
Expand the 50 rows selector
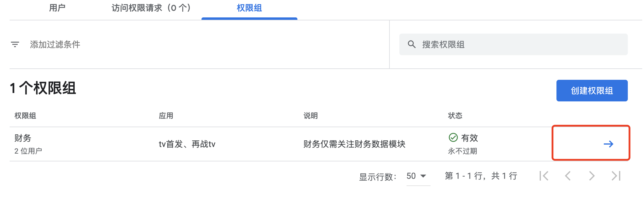point(416,176)
